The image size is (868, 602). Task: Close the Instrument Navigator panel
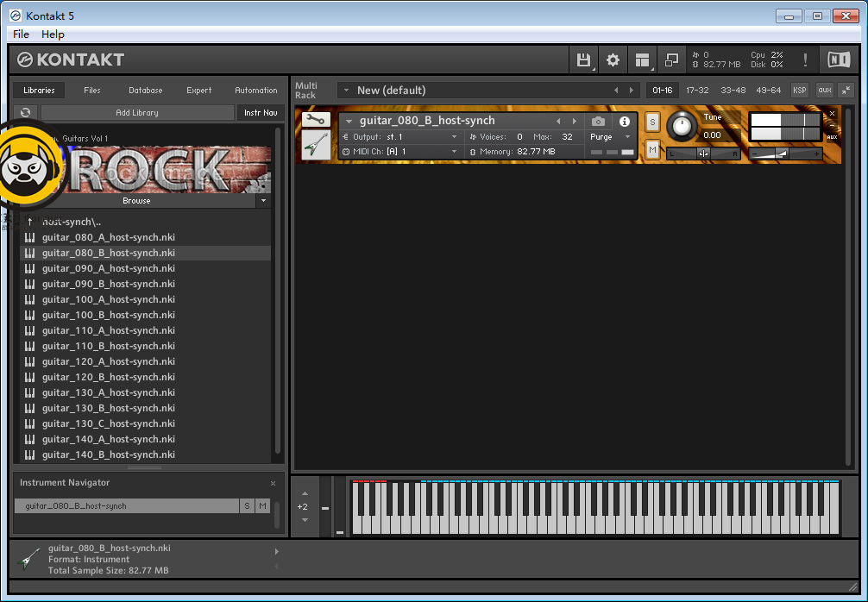(273, 483)
